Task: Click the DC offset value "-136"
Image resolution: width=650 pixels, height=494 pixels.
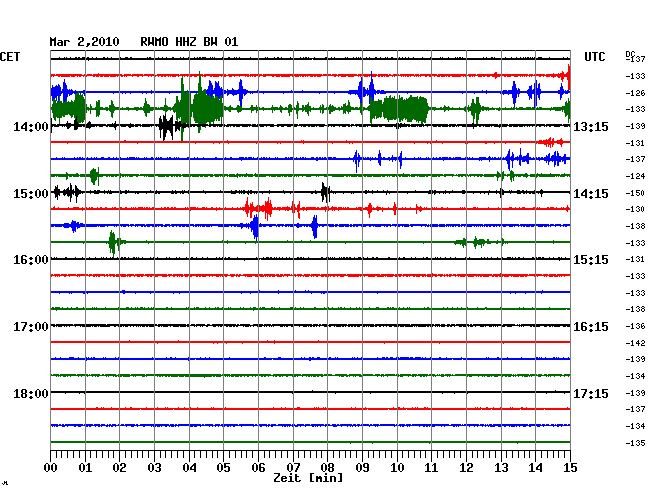Action: pyautogui.click(x=635, y=326)
